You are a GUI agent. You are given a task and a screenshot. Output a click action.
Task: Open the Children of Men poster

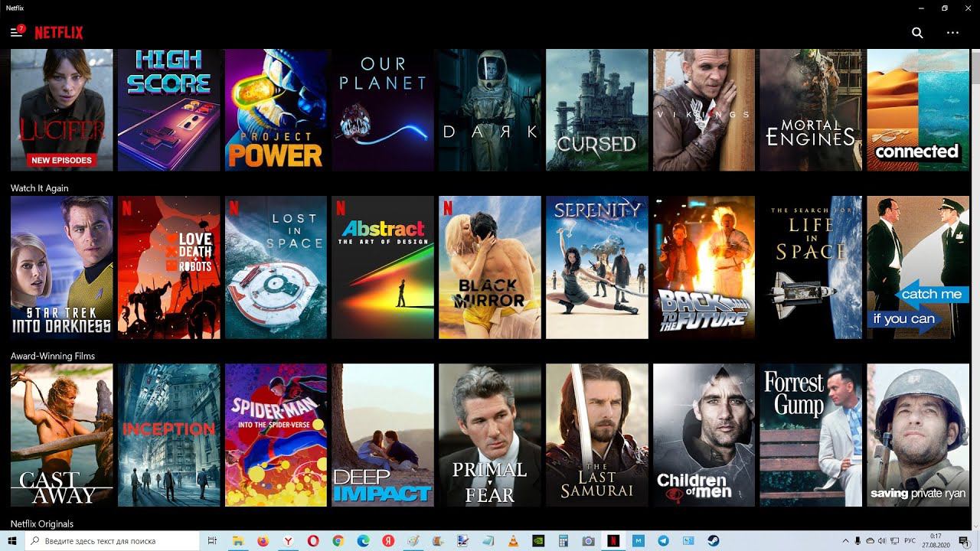[704, 435]
